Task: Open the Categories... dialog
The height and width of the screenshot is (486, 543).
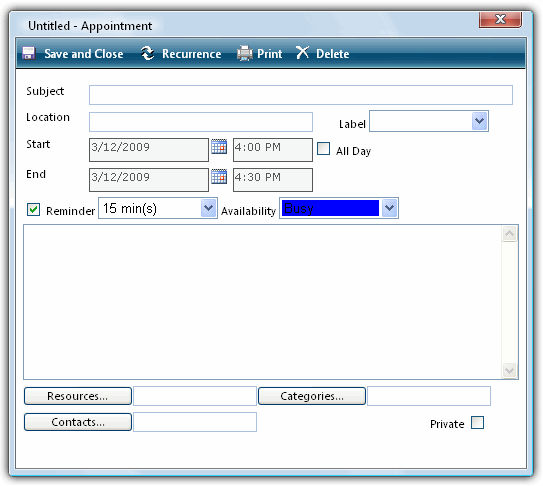Action: click(x=312, y=396)
